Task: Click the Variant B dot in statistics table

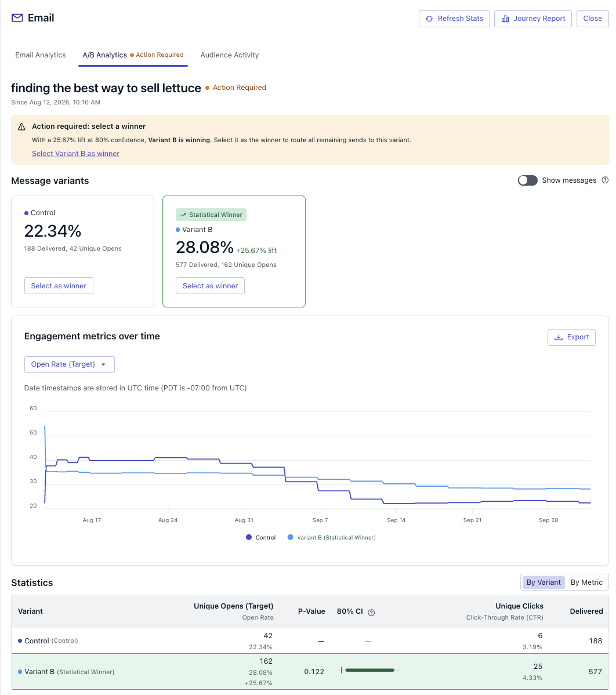Action: (20, 672)
